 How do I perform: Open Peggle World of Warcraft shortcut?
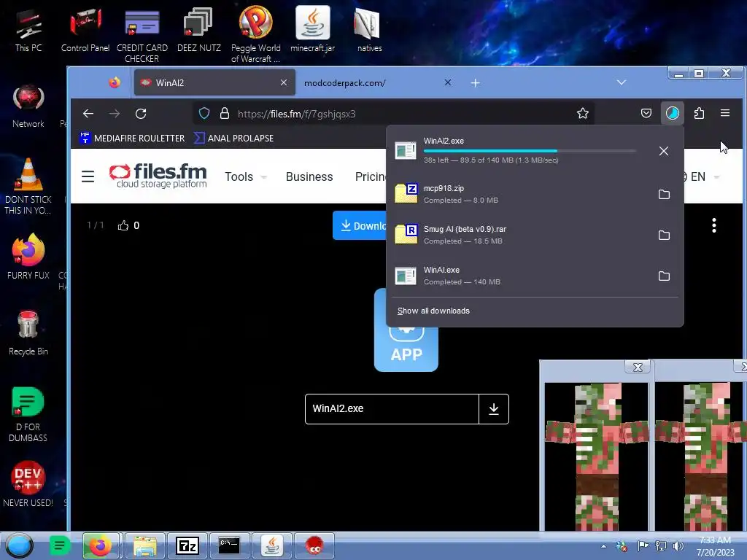[256, 34]
